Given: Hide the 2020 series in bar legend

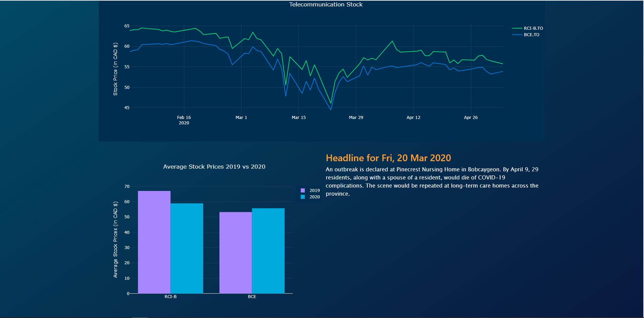Looking at the screenshot, I should click(314, 197).
